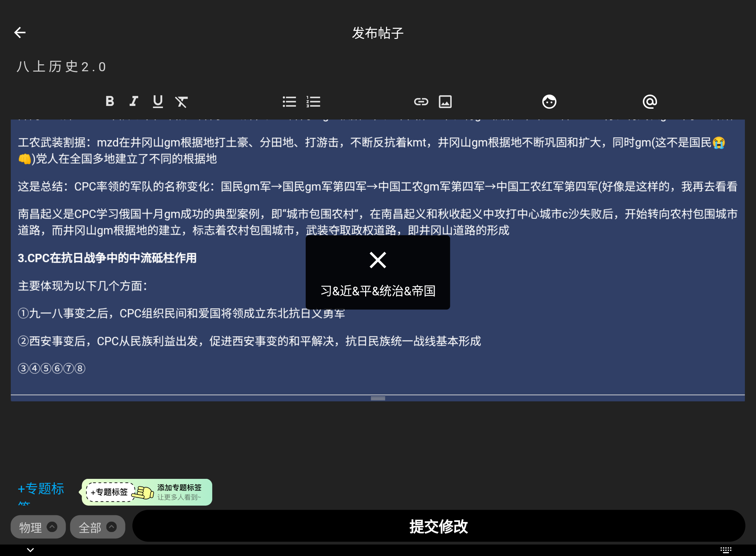Apply a bullet list

coord(289,101)
